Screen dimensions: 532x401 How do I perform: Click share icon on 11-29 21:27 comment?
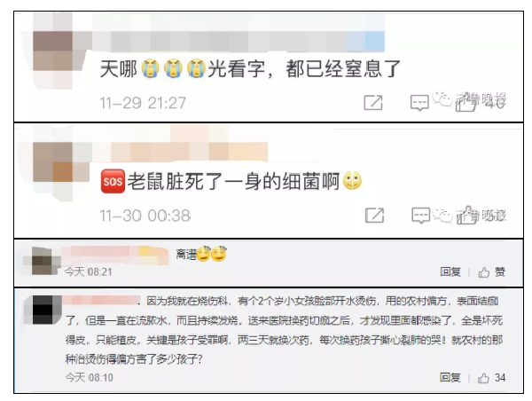(373, 103)
